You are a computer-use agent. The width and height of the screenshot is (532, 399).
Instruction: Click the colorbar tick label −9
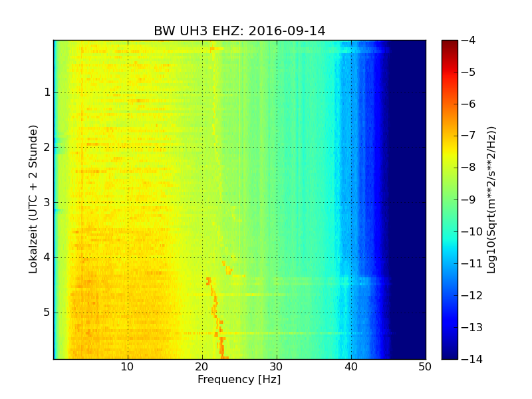tap(469, 199)
